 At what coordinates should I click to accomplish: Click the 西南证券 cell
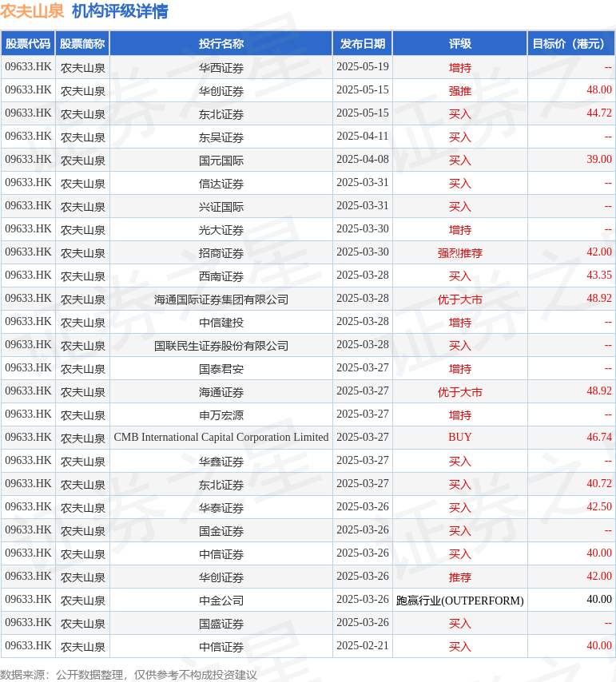[x=221, y=276]
